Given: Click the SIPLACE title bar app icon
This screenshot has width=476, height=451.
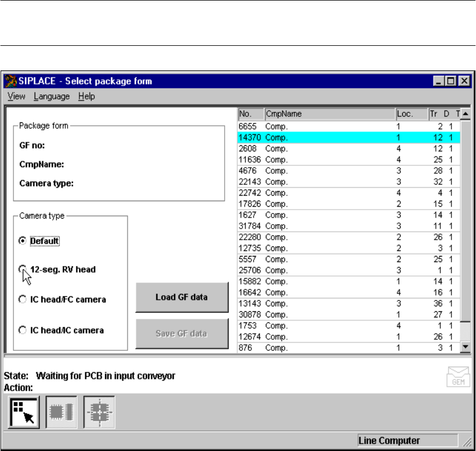Looking at the screenshot, I should point(11,81).
